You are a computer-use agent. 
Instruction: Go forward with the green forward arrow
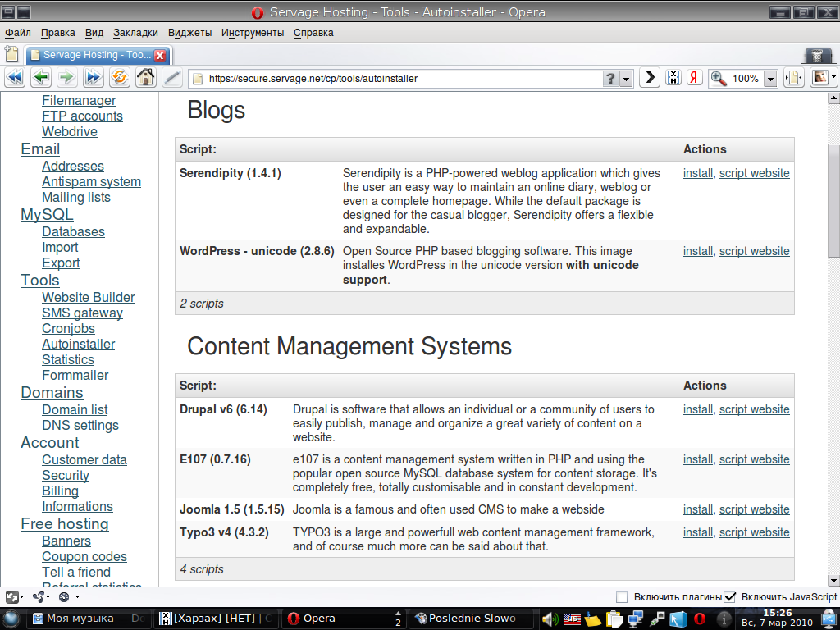tap(66, 78)
